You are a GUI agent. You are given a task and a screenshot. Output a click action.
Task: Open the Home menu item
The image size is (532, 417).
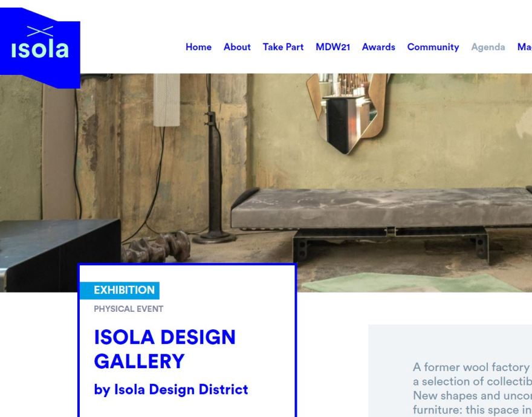pyautogui.click(x=198, y=47)
